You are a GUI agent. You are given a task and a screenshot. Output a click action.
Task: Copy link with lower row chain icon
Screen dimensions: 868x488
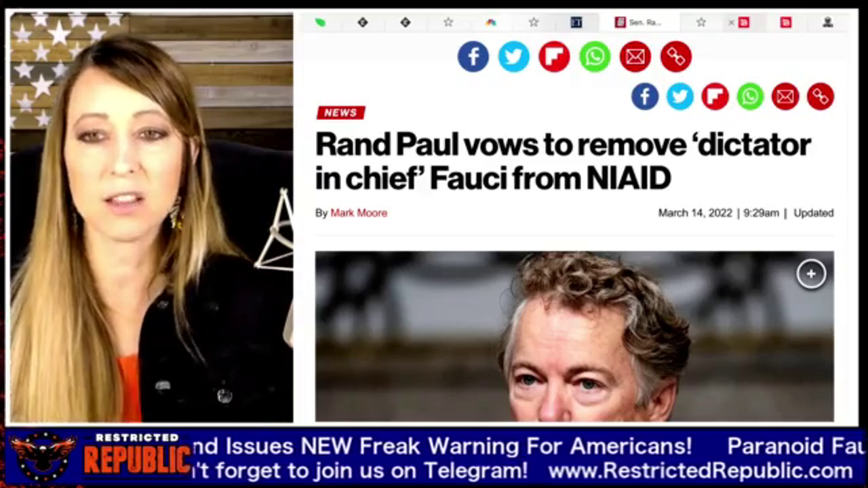821,97
